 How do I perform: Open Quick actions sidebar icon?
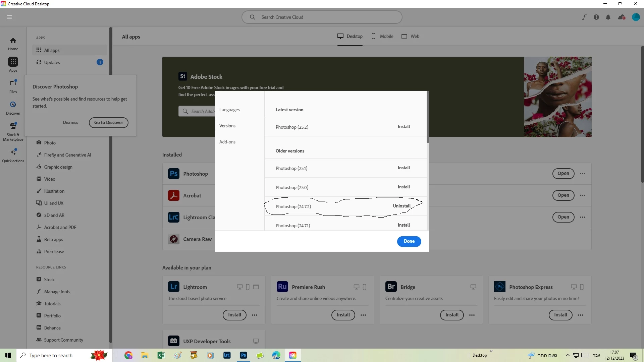[13, 156]
